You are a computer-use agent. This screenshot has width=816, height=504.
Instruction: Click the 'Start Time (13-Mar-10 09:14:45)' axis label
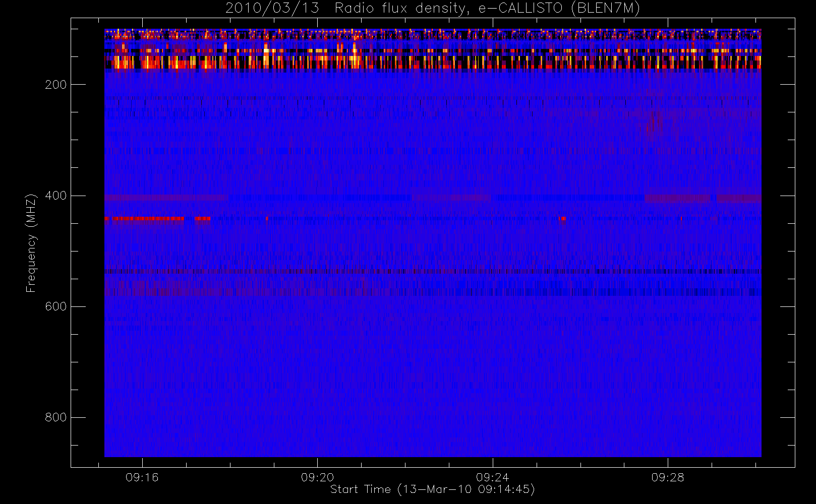(x=432, y=489)
